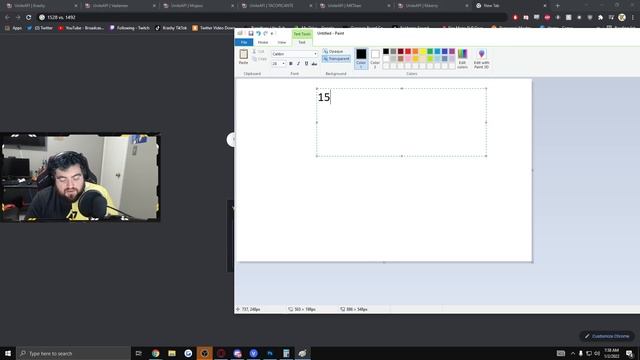Pick the gray swatch in the top row

(x=393, y=51)
